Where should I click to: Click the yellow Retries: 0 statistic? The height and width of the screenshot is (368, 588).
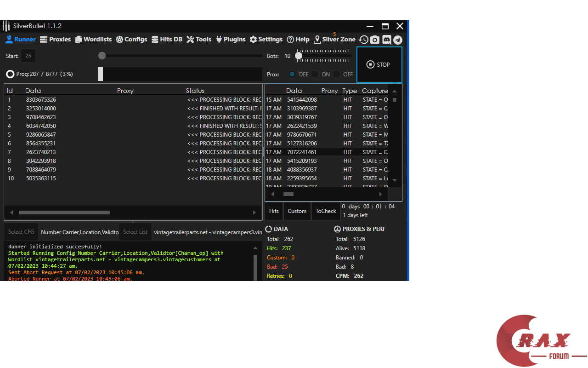tap(280, 276)
